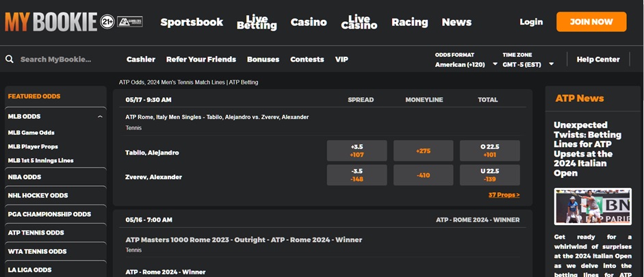This screenshot has height=277, width=644.
Task: Click the Join Now button
Action: (591, 22)
